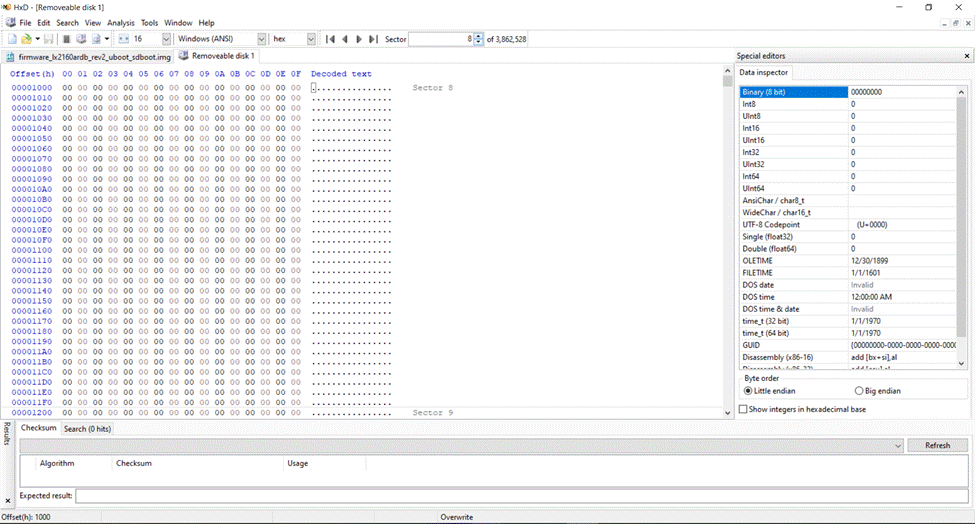Select the Int32 inspector row

(x=848, y=152)
